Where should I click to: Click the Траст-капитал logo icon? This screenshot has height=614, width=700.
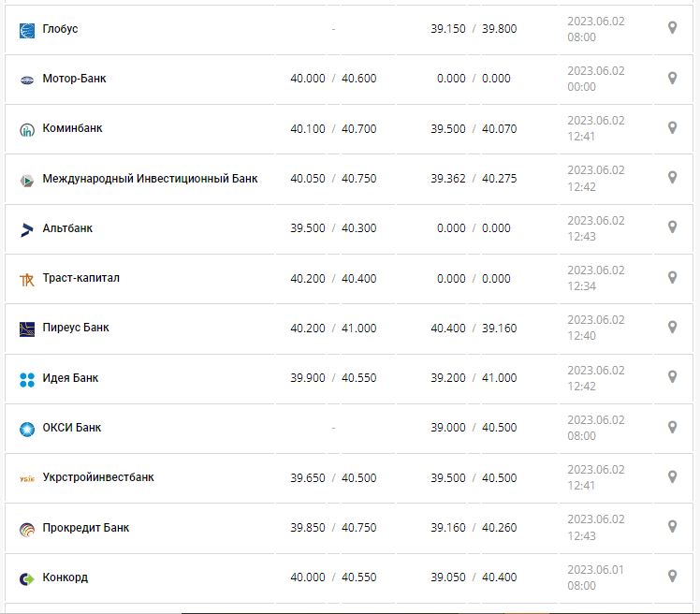tap(27, 279)
